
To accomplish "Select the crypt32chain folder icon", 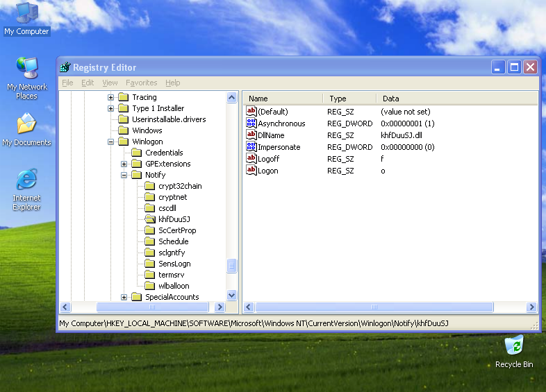I will (150, 186).
